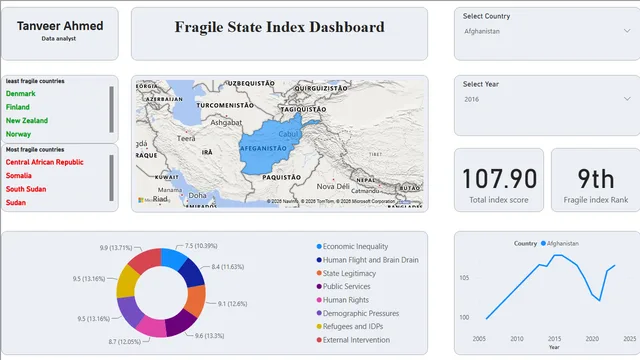
Task: Select New Zealand in least fragile list
Action: point(27,120)
